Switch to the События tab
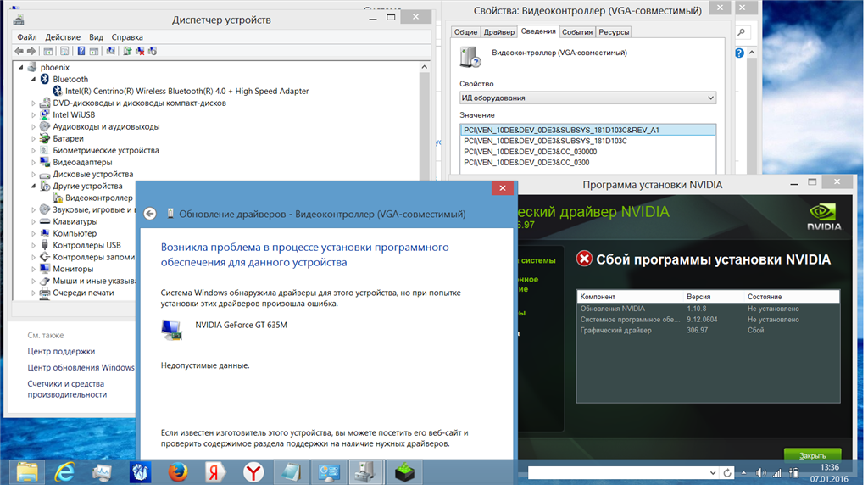868x485 pixels. coord(576,32)
